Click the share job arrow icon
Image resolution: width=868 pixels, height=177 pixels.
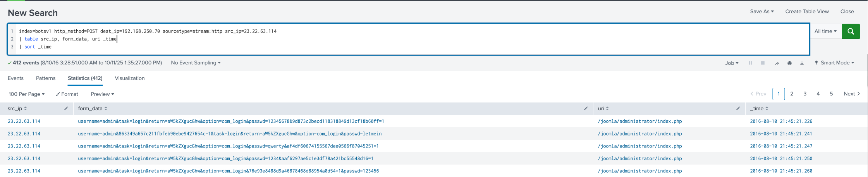777,63
